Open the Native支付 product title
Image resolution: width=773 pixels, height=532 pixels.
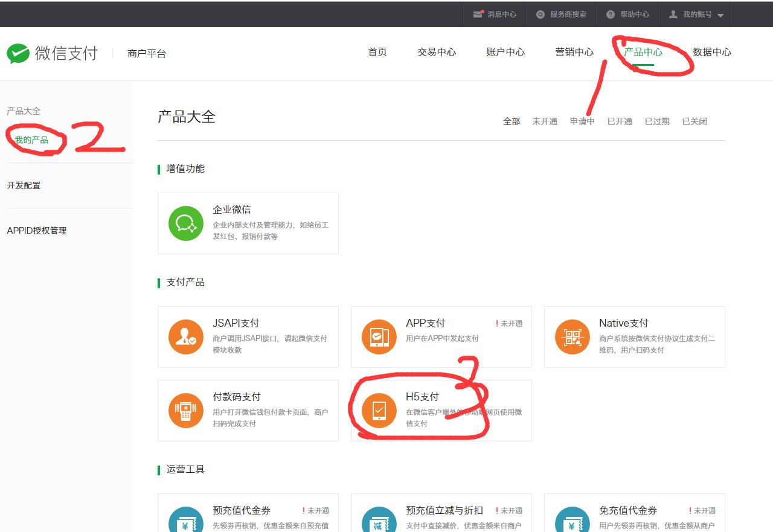pyautogui.click(x=624, y=323)
